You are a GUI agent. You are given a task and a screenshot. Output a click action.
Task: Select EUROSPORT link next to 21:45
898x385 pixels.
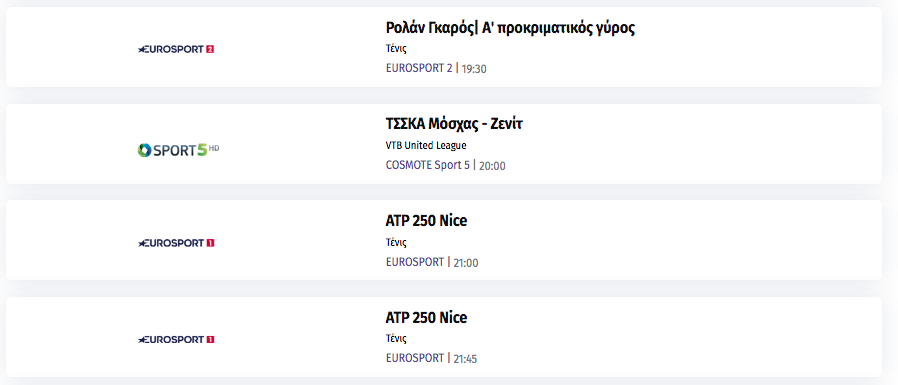pos(415,358)
